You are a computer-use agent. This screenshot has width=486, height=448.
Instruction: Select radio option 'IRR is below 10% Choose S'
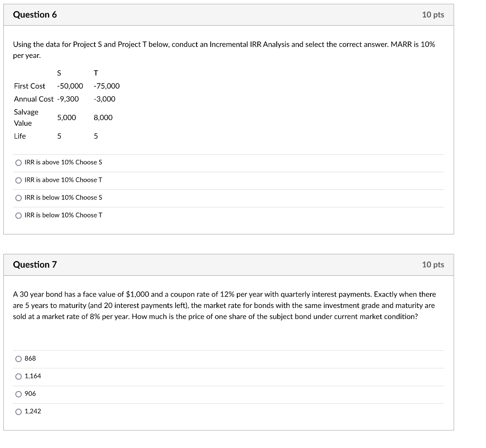tap(18, 197)
